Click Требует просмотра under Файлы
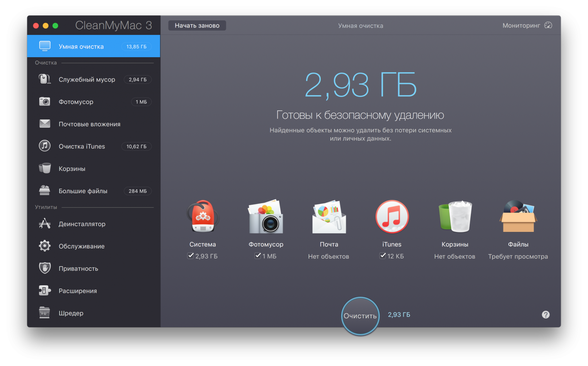Screen dimensions: 588x366 click(518, 256)
